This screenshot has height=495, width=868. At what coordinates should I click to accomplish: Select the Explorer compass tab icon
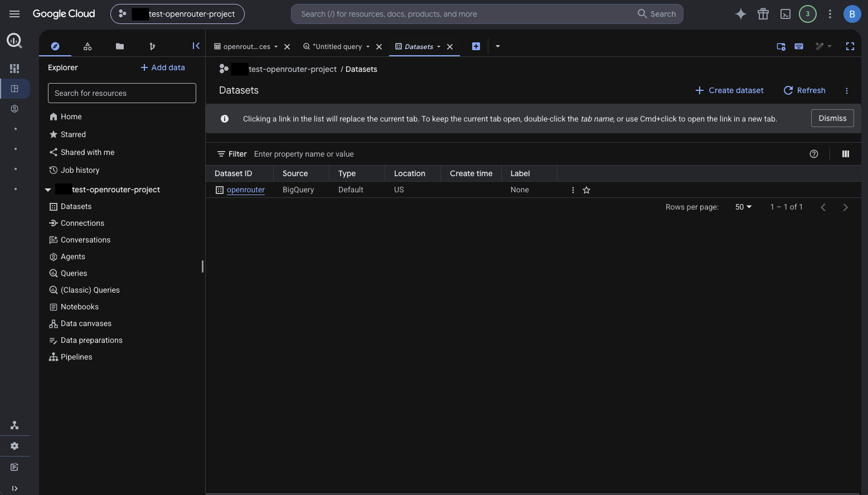(x=55, y=46)
